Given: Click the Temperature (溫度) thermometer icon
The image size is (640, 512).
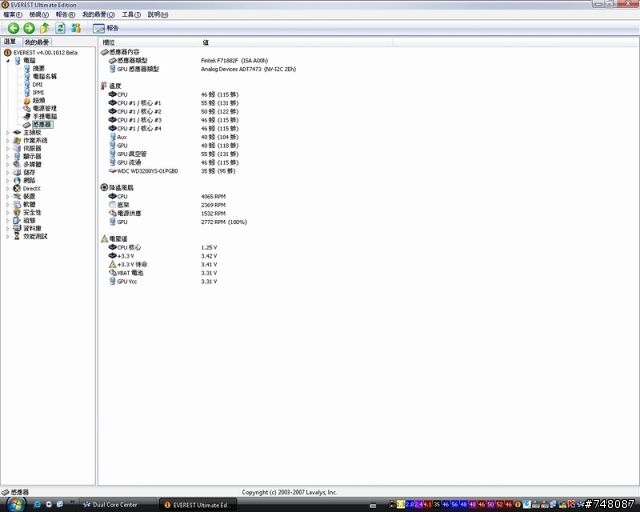Looking at the screenshot, I should pyautogui.click(x=104, y=86).
